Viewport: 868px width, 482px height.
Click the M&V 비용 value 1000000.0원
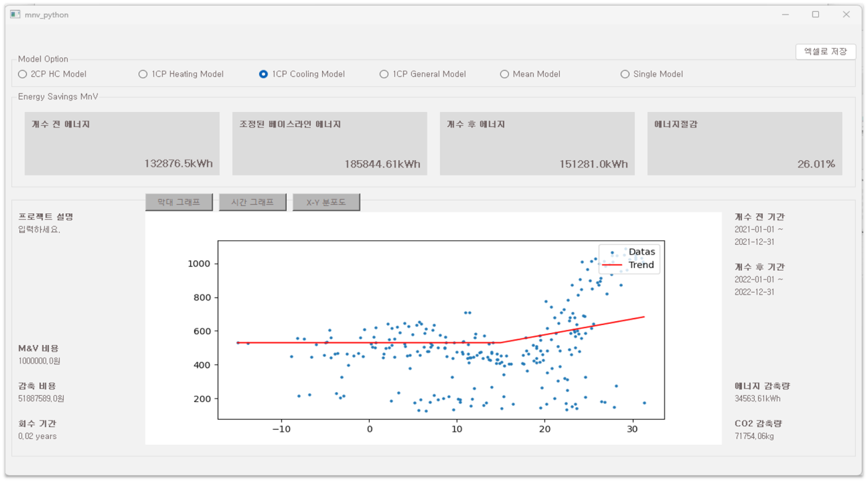pos(41,361)
